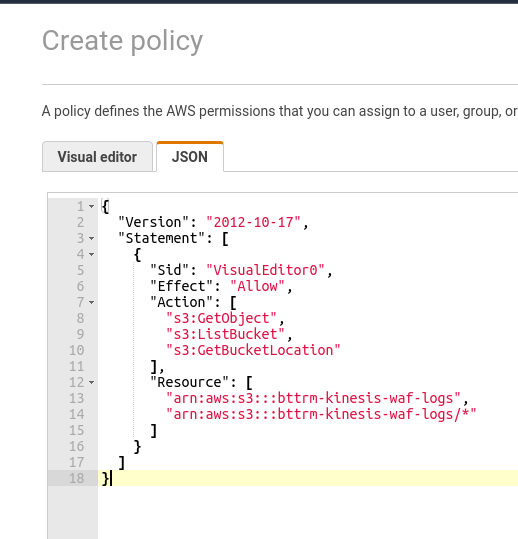Click the Create policy heading
This screenshot has width=518, height=539.
click(122, 41)
